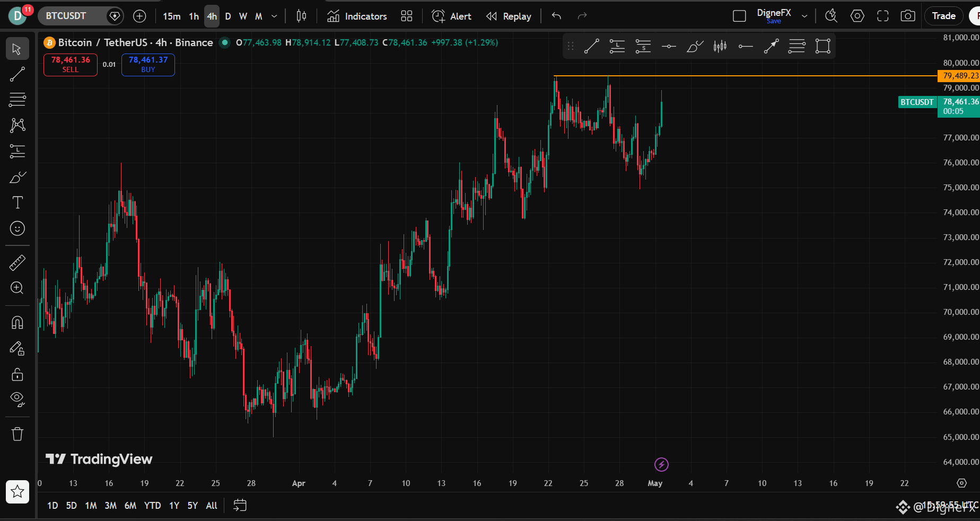Image resolution: width=980 pixels, height=521 pixels.
Task: Pick the horizontal line tool in floating toolbar
Action: [x=669, y=47]
